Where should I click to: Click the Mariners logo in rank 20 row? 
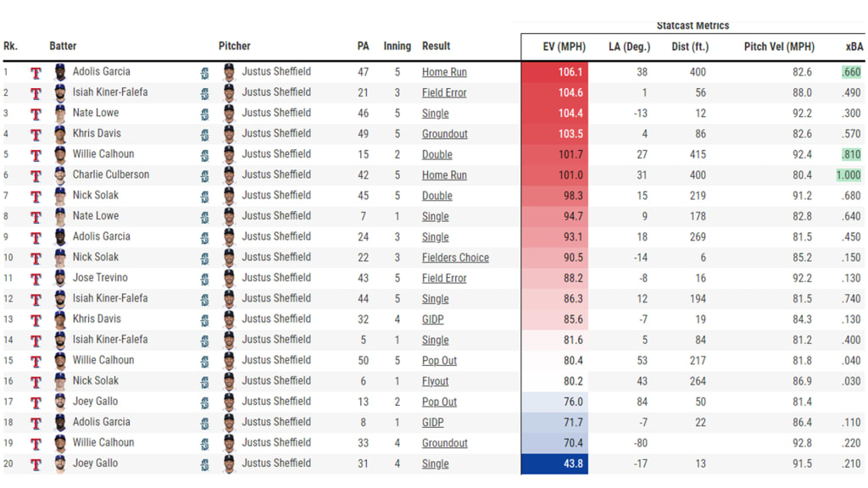point(204,464)
